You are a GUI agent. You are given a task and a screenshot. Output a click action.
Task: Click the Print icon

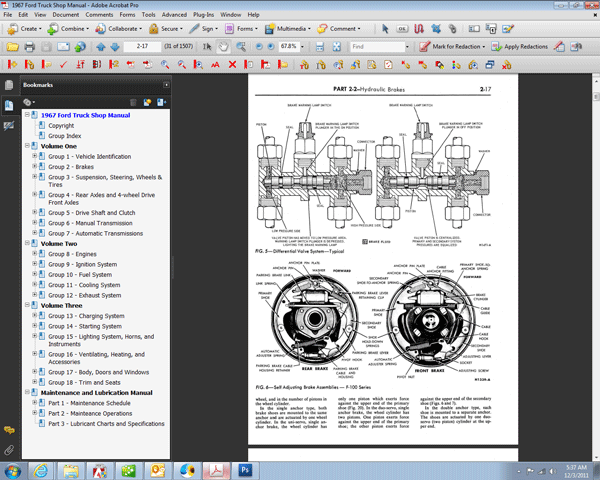click(x=29, y=47)
